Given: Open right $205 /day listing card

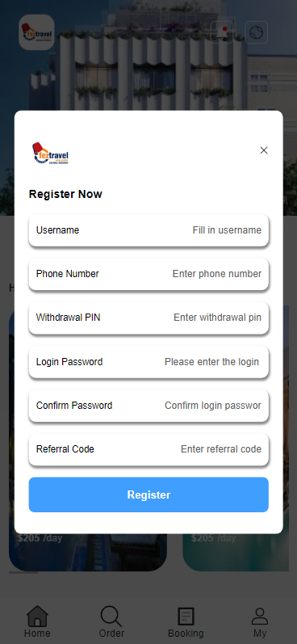Looking at the screenshot, I should click(x=236, y=552).
